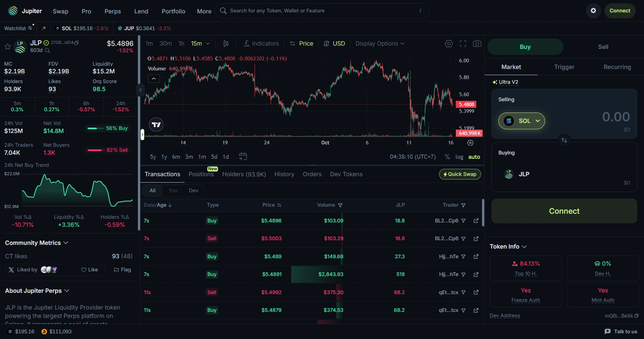644x339 pixels.
Task: Open the SOL token selector in Selling panel
Action: pyautogui.click(x=522, y=121)
